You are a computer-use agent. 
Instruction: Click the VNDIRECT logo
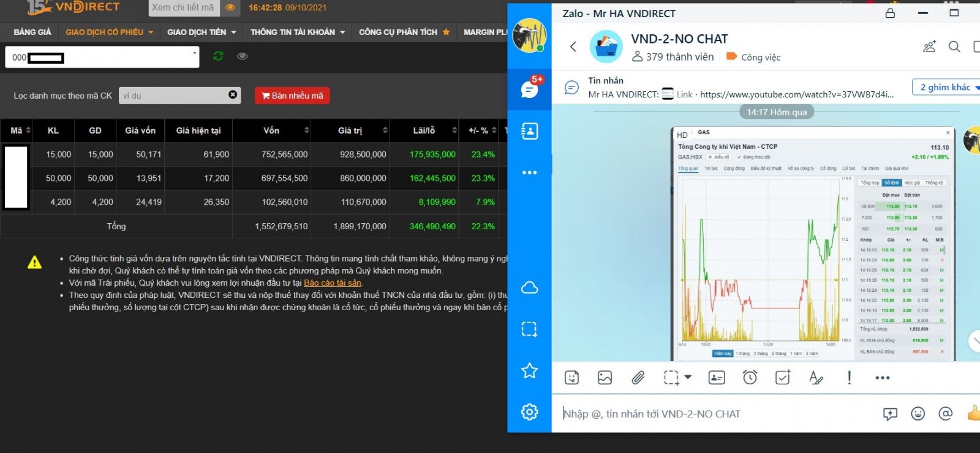pos(73,7)
